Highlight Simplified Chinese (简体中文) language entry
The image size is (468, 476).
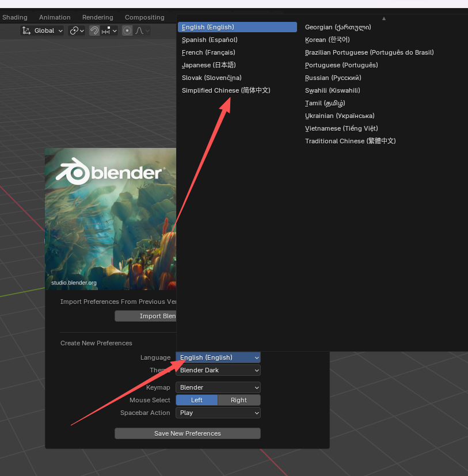click(x=226, y=90)
